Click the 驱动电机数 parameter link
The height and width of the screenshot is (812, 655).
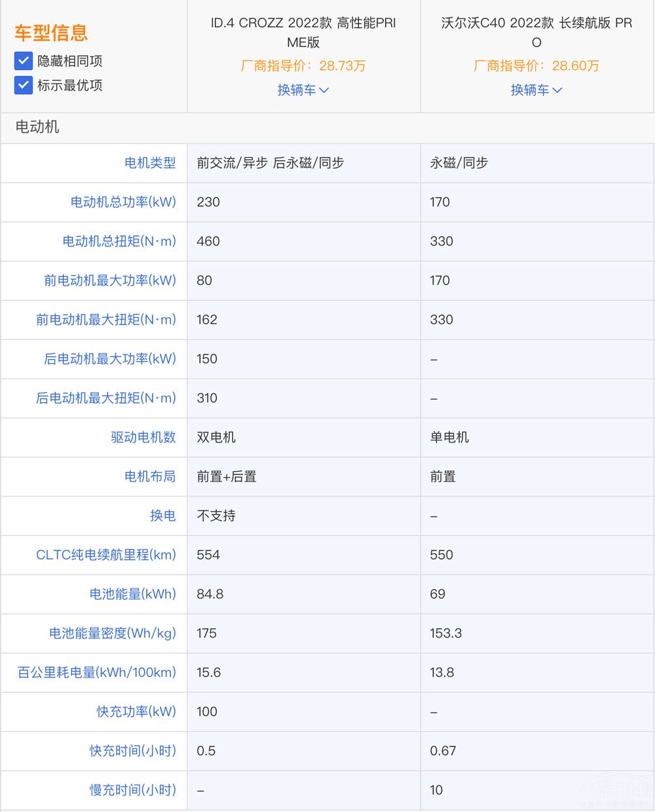pyautogui.click(x=143, y=438)
